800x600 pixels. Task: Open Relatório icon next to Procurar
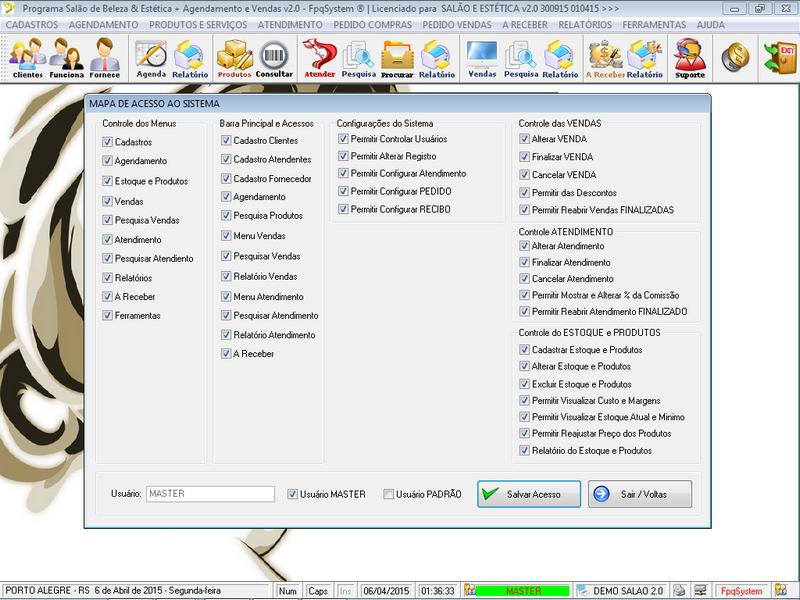click(437, 58)
